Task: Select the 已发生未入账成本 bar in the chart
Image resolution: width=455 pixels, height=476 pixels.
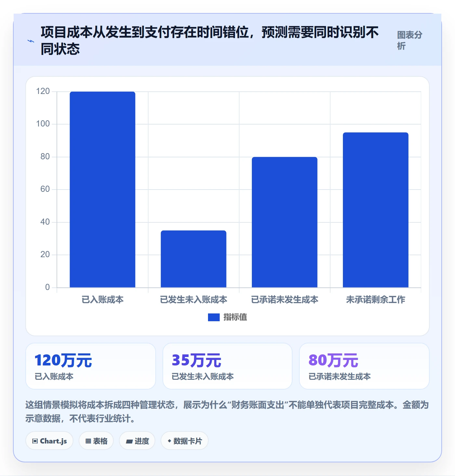Action: [x=193, y=259]
